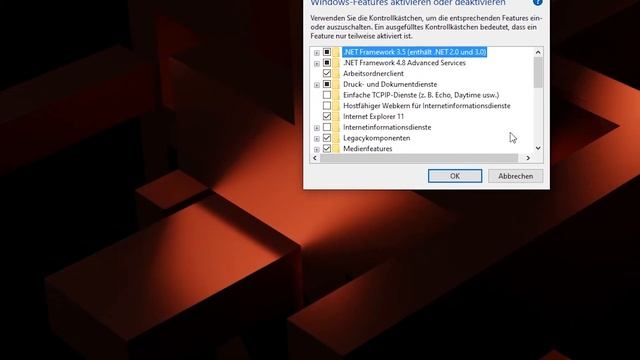The width and height of the screenshot is (640, 360).
Task: Click folder icon beside .NET Framework 3.5
Action: point(336,52)
